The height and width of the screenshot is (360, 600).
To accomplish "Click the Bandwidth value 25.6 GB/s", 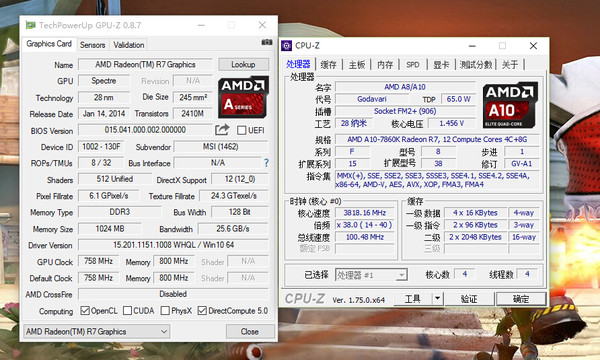I will 233,229.
